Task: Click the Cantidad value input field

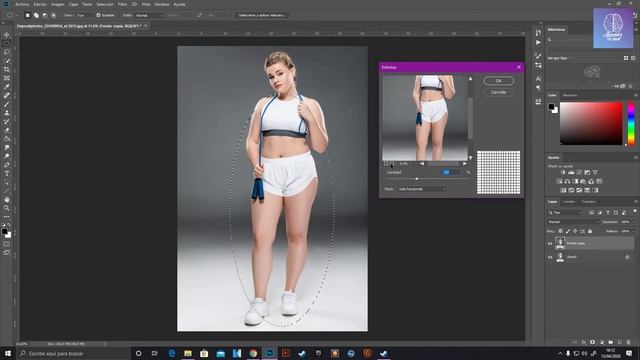Action: click(x=452, y=172)
